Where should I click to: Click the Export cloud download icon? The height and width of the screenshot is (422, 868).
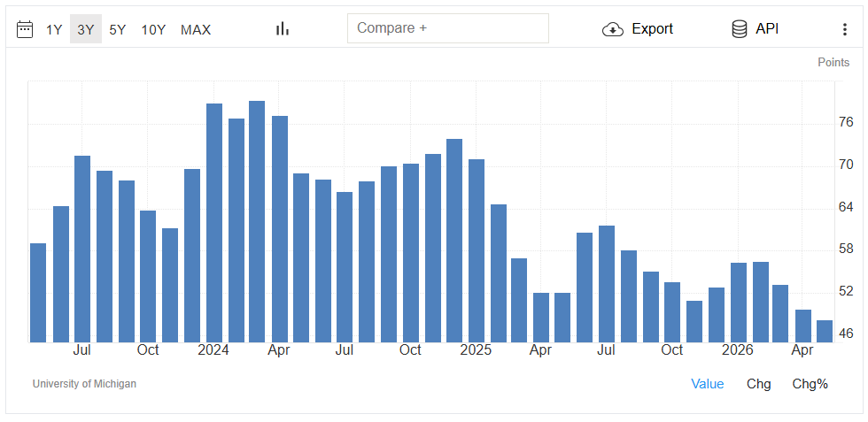pos(613,29)
